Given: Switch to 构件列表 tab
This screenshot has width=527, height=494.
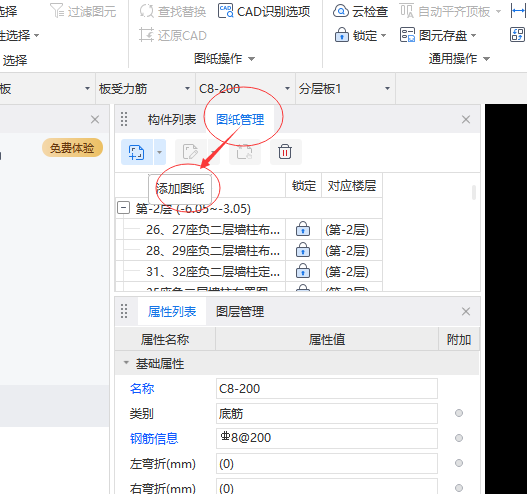Looking at the screenshot, I should point(172,119).
